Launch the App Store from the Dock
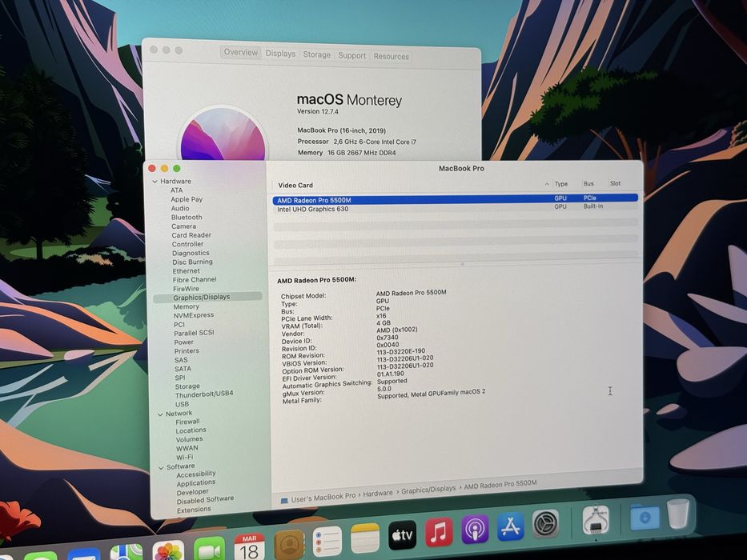This screenshot has height=560, width=747. (510, 526)
